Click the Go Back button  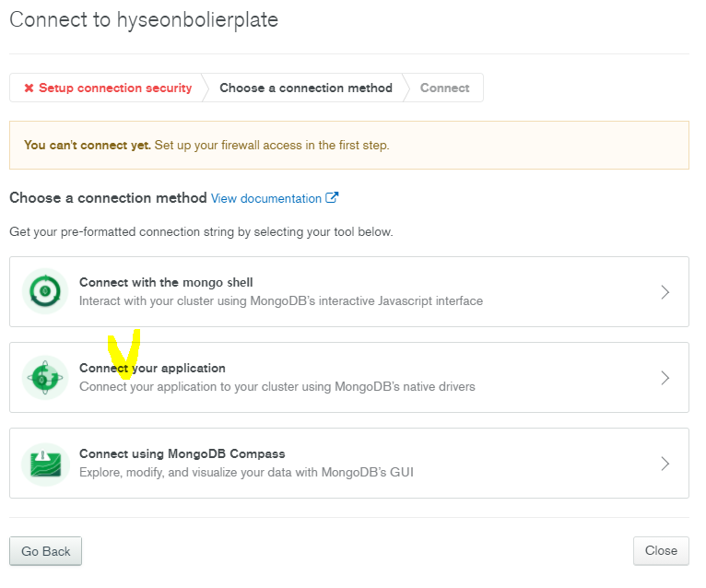[x=45, y=551]
